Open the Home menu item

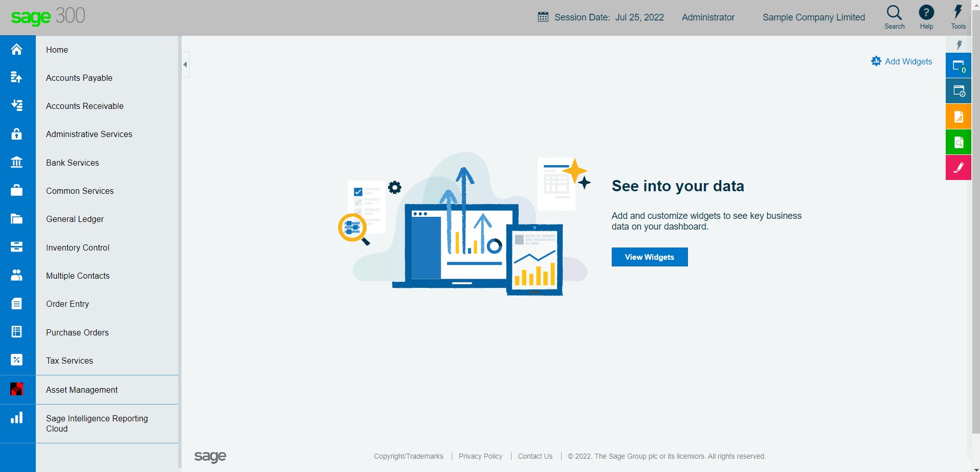point(57,50)
